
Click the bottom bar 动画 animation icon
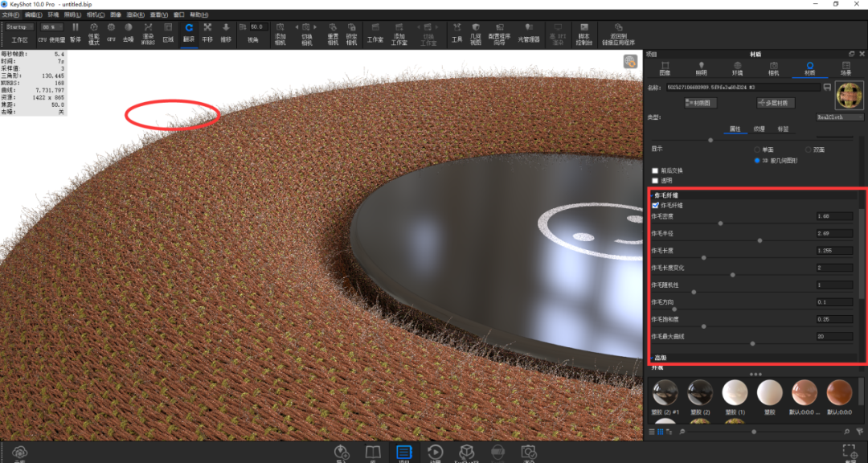tap(435, 452)
